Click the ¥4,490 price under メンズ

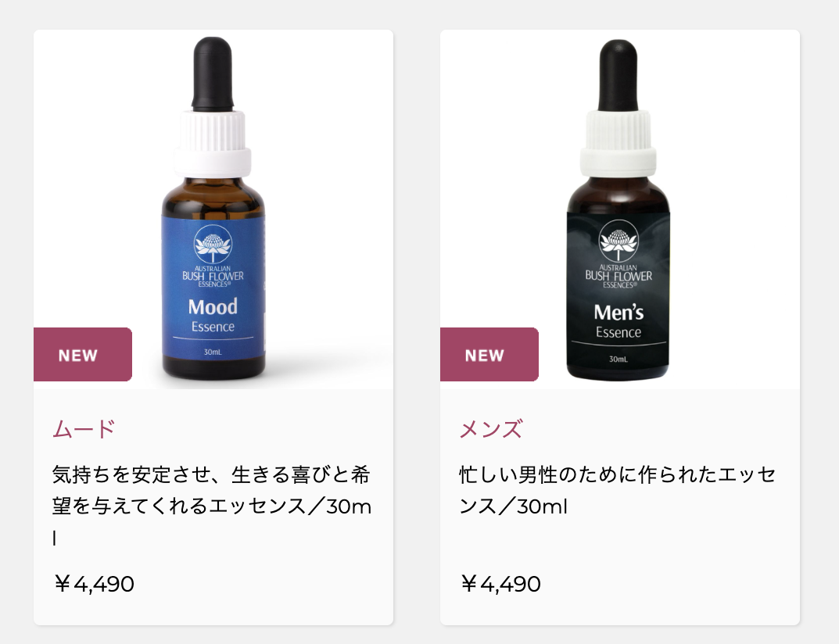[500, 584]
